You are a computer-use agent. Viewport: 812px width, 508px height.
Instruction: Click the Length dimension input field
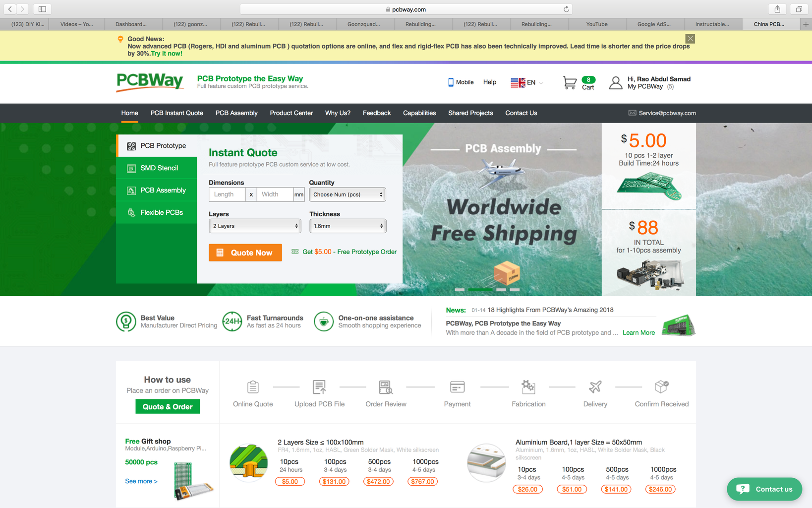tap(227, 194)
